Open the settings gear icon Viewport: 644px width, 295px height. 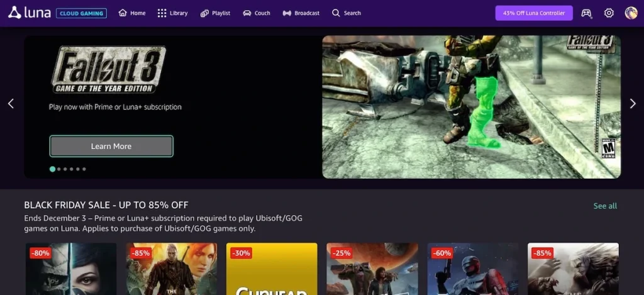(x=609, y=13)
